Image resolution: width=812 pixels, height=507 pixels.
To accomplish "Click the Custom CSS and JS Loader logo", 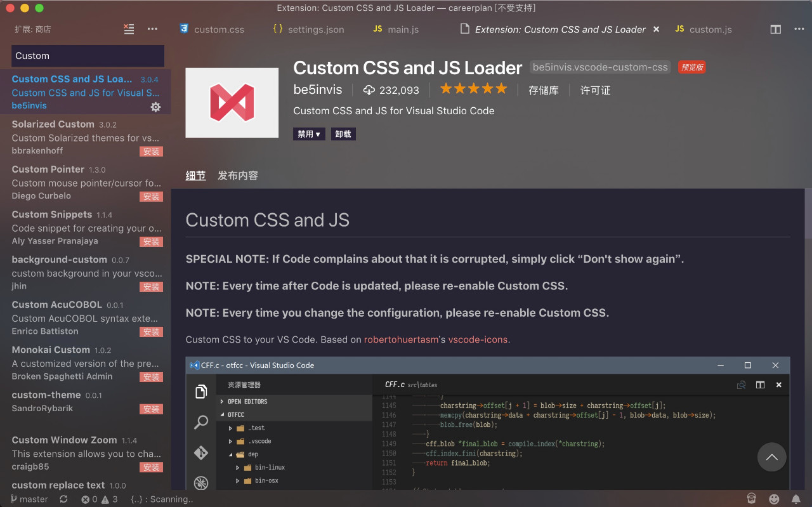I will tap(232, 103).
